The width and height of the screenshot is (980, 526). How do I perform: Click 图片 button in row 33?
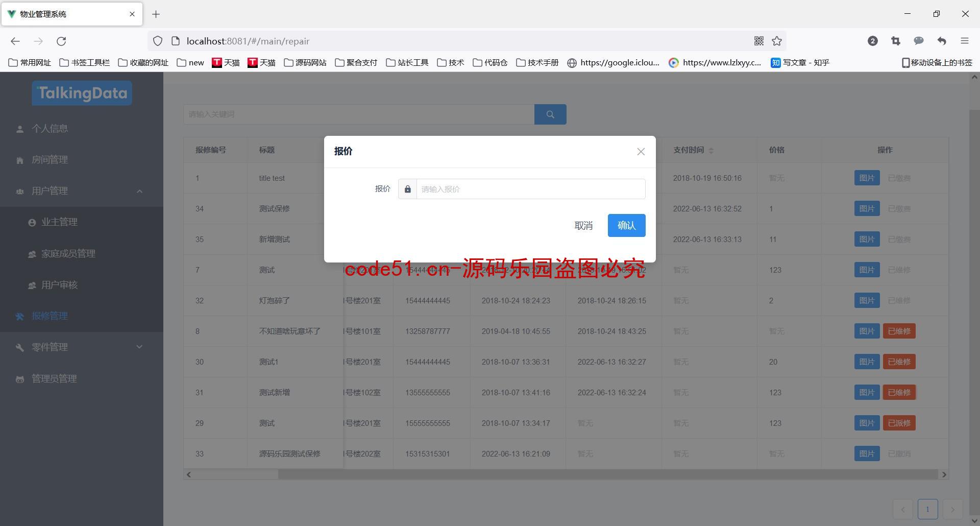tap(867, 453)
